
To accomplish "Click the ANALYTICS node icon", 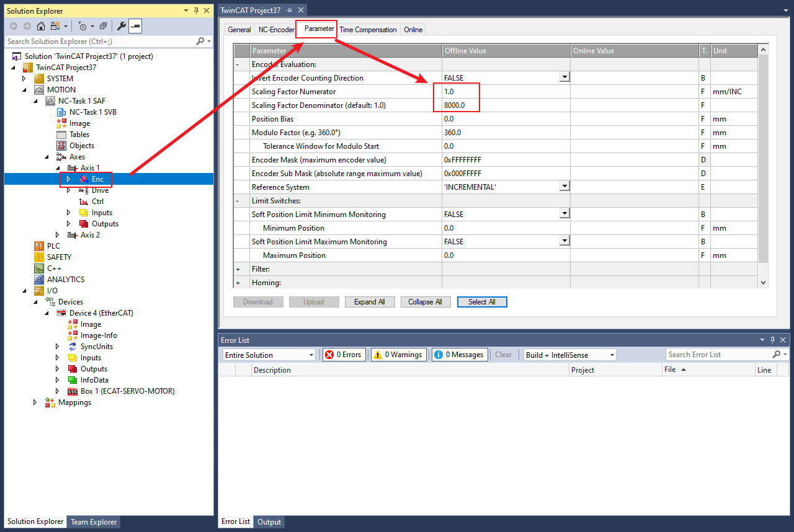I will (38, 280).
